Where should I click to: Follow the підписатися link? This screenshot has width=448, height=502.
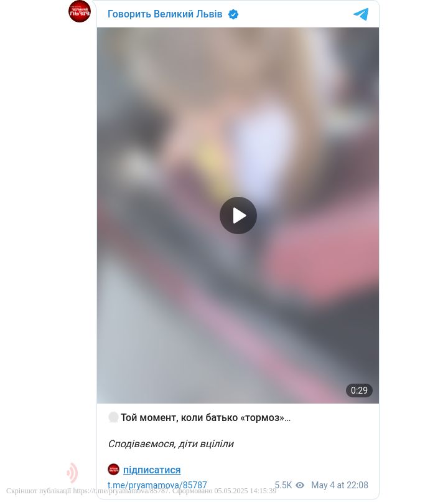pyautogui.click(x=152, y=470)
